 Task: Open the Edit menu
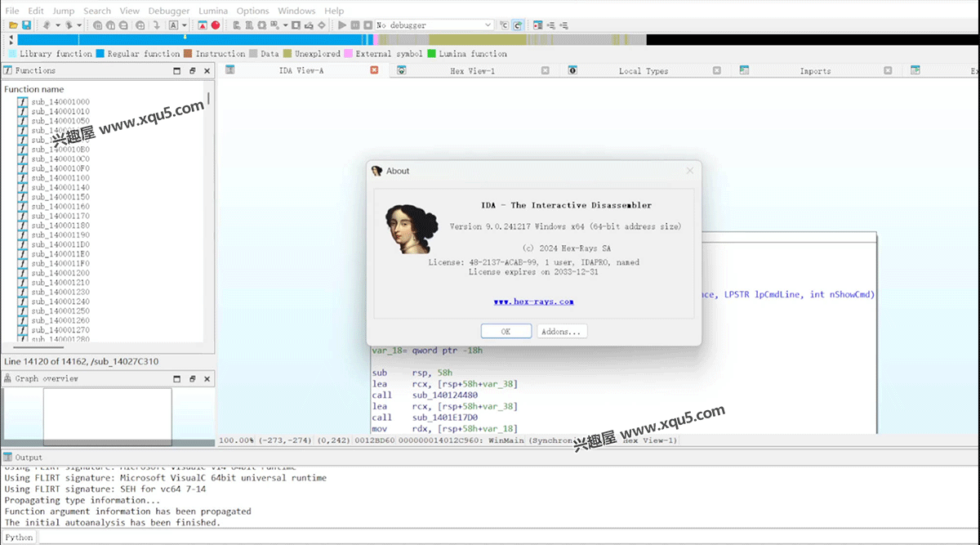pyautogui.click(x=36, y=11)
